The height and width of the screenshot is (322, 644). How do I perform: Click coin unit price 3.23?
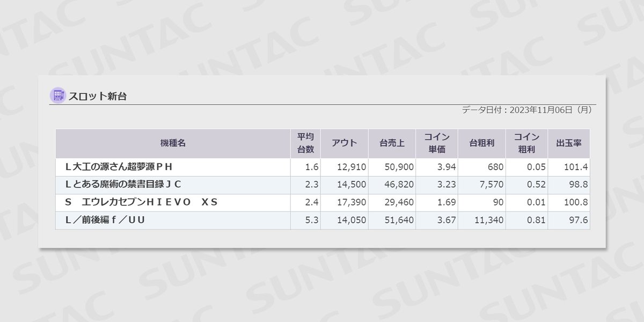pyautogui.click(x=447, y=185)
